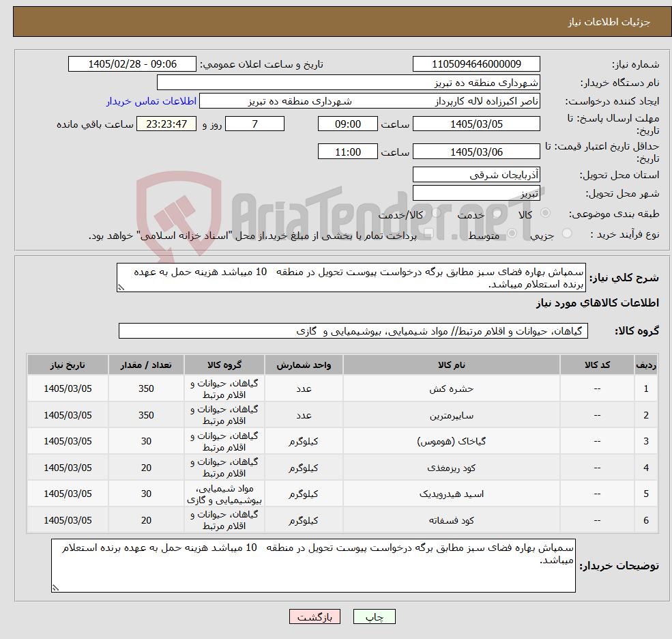Click the جزئیات اطلاعات نیاز page title
The image size is (672, 639).
[609, 22]
